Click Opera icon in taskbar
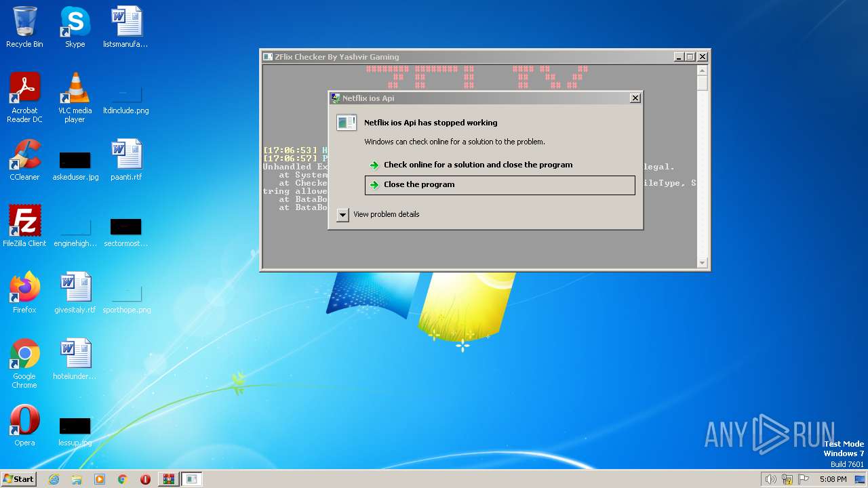868x488 pixels. tap(145, 479)
